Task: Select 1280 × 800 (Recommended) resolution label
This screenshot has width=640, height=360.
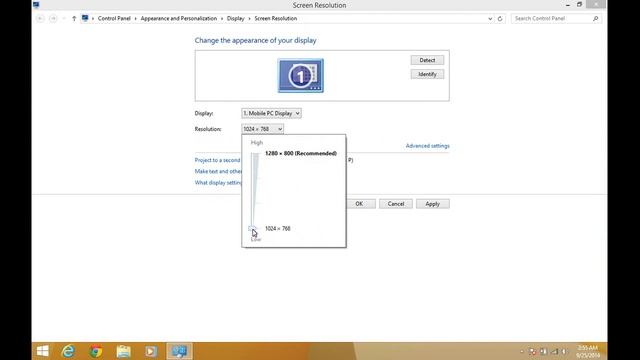Action: pyautogui.click(x=301, y=153)
